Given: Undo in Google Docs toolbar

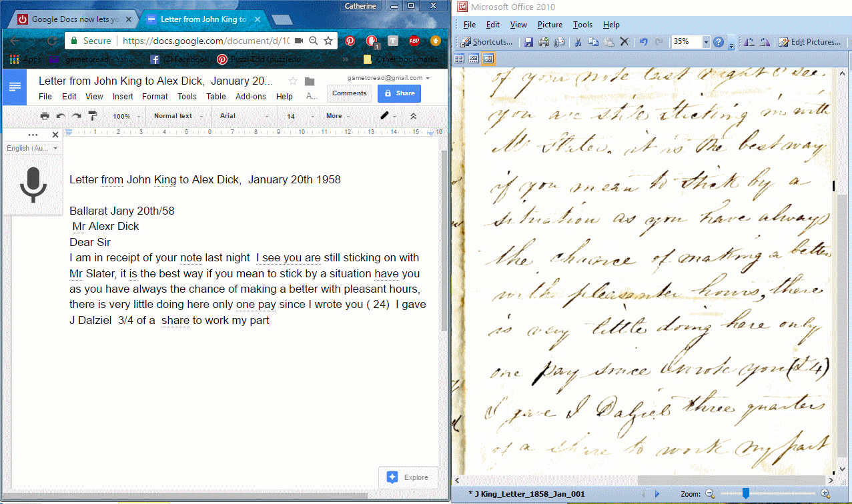Looking at the screenshot, I should (61, 116).
